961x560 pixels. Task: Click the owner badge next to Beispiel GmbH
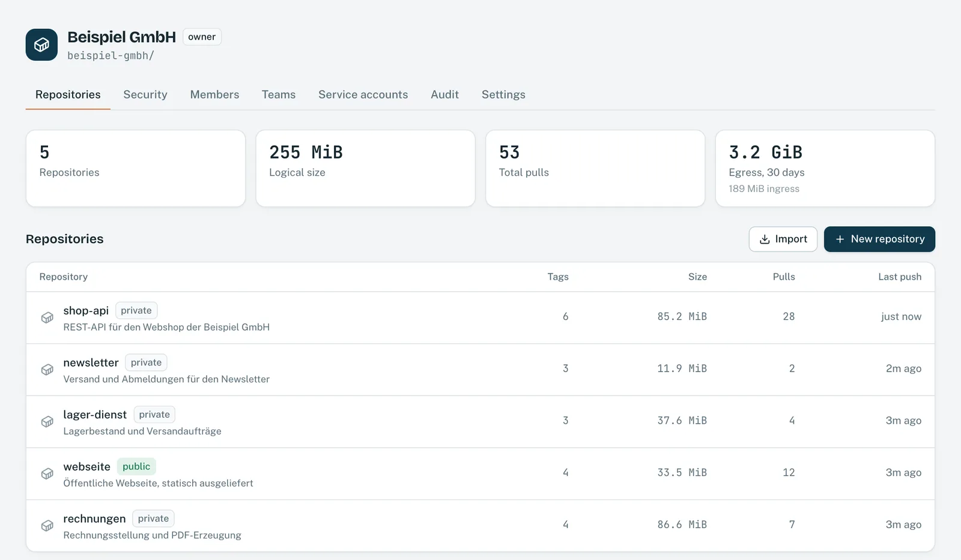pyautogui.click(x=202, y=37)
